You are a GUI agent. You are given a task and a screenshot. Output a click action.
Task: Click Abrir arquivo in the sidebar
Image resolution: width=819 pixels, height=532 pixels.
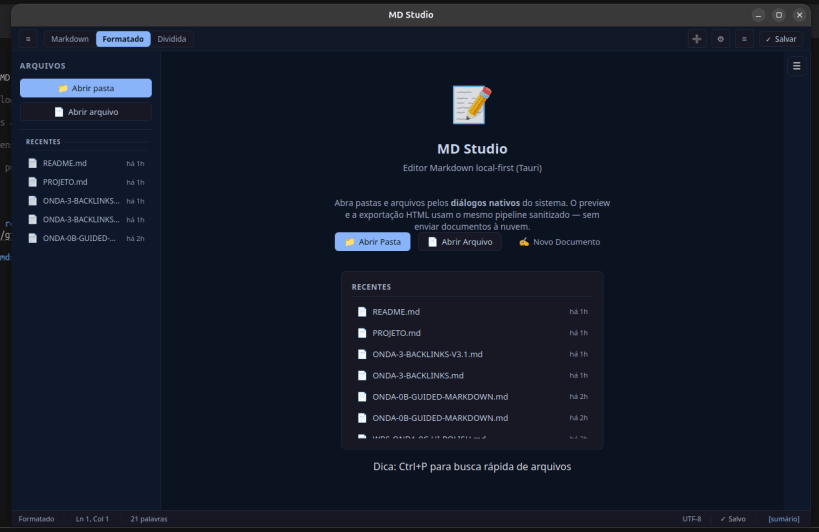point(86,112)
